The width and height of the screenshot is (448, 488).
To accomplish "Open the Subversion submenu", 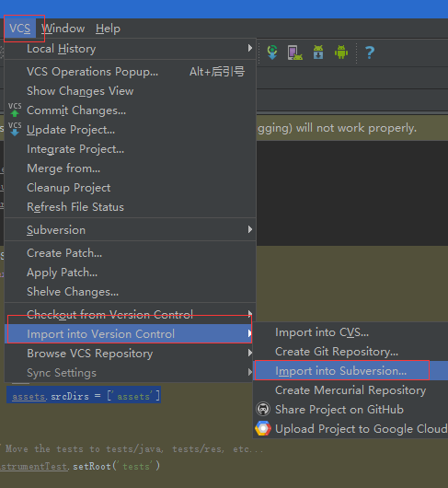I will [130, 230].
